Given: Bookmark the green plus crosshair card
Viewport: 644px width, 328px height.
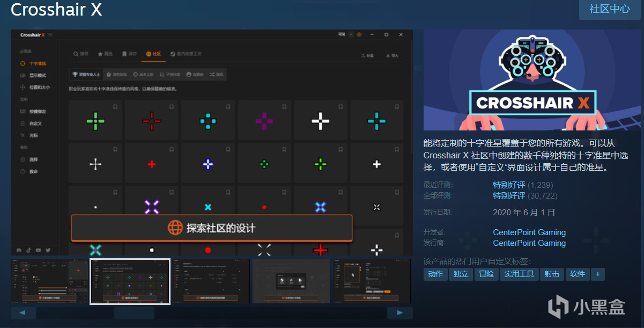Looking at the screenshot, I should [x=115, y=107].
